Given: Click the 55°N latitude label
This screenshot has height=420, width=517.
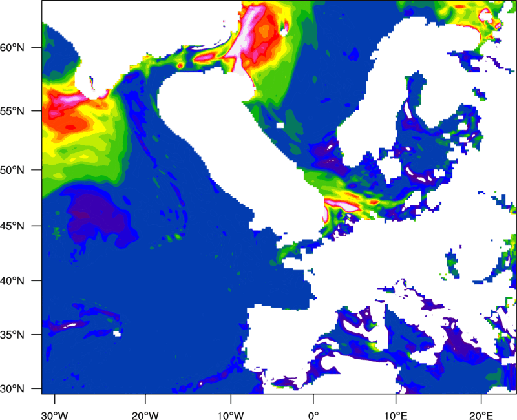Looking at the screenshot, I should pyautogui.click(x=12, y=111).
